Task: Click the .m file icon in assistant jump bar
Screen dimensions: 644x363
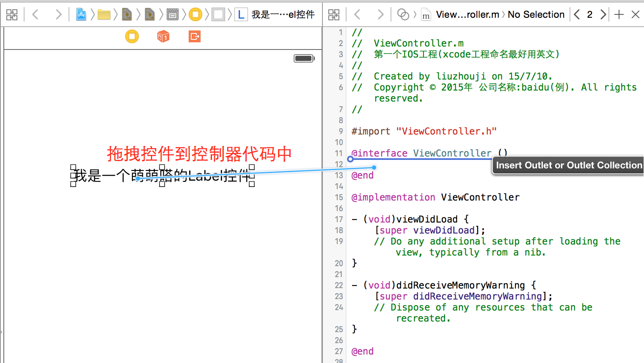Action: tap(426, 15)
